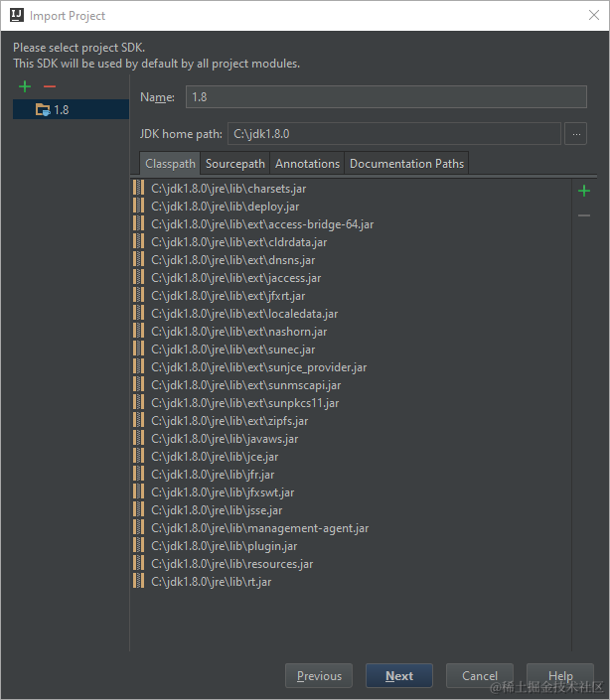Select the access-bridge-64.jar entry

[x=351, y=224]
